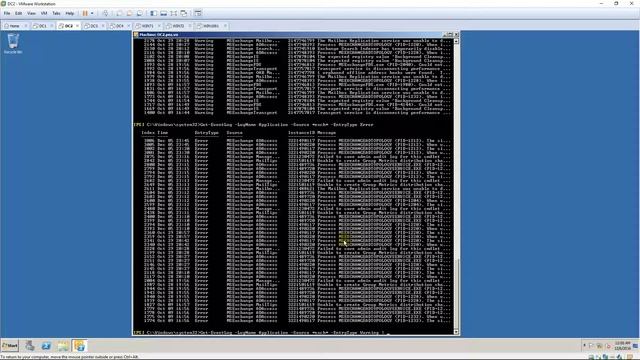Close the Home tab
This screenshot has width=640, height=360.
pos(26,26)
